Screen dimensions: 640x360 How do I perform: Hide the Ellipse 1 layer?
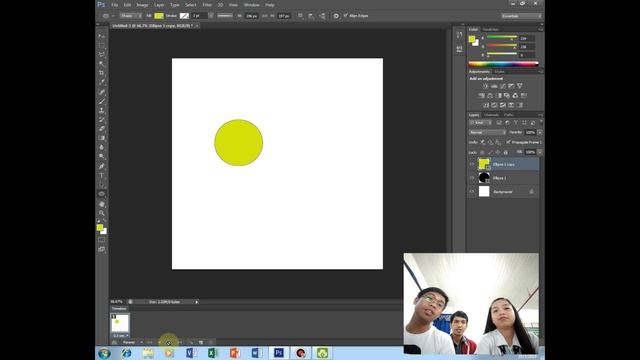(x=472, y=178)
